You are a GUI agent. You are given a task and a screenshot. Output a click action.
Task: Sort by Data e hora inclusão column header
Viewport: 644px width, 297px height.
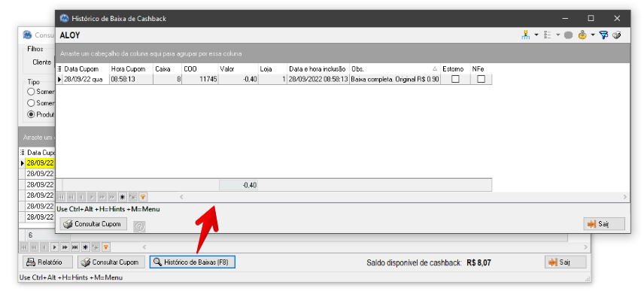click(318, 69)
